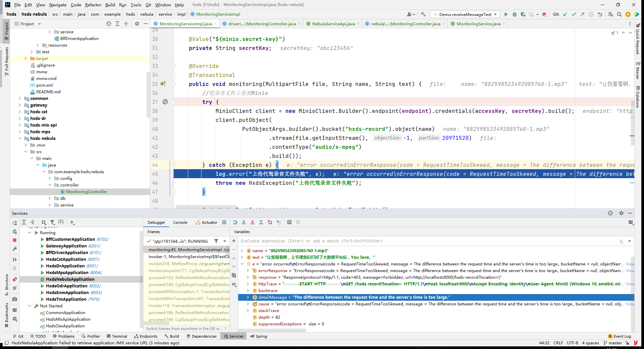The height and width of the screenshot is (349, 644).
Task: Commit changes with the green Git checkmark
Action: coord(574,14)
